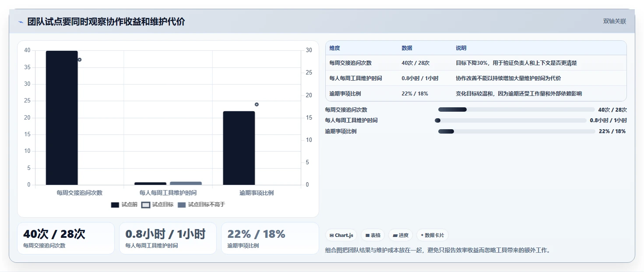The image size is (644, 272).
Task: Click the 维度 column header
Action: [x=335, y=48]
